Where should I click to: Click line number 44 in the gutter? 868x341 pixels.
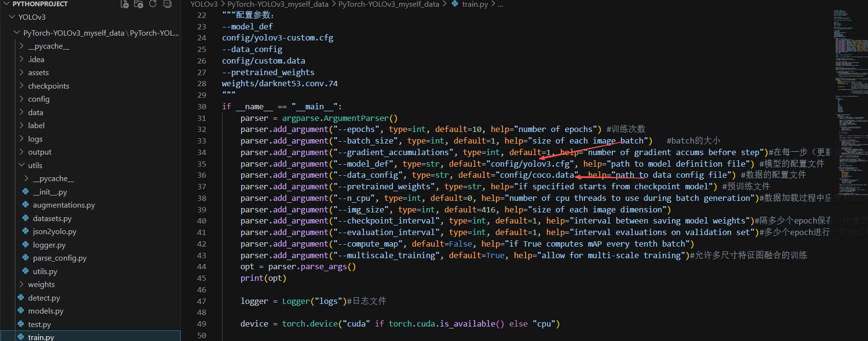202,266
